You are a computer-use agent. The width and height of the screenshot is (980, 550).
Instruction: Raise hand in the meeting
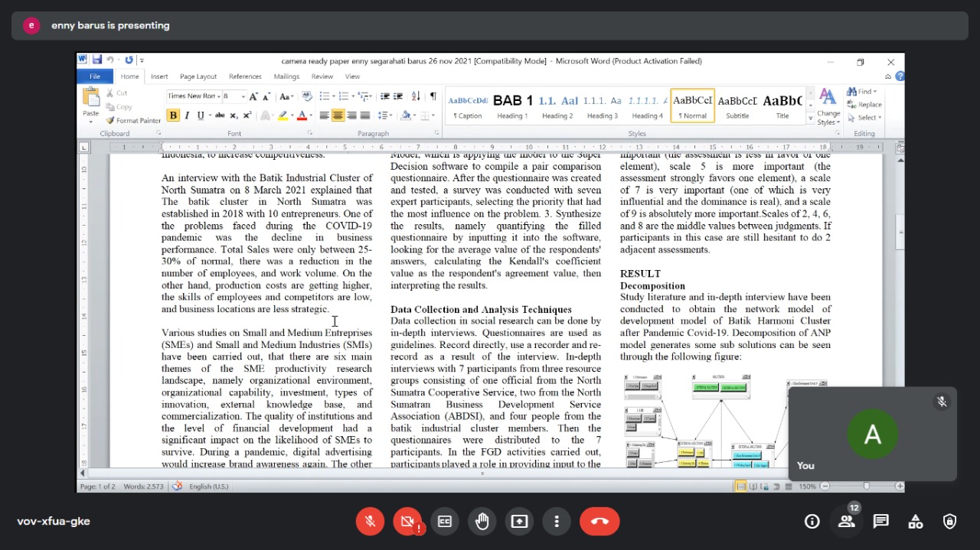(482, 522)
